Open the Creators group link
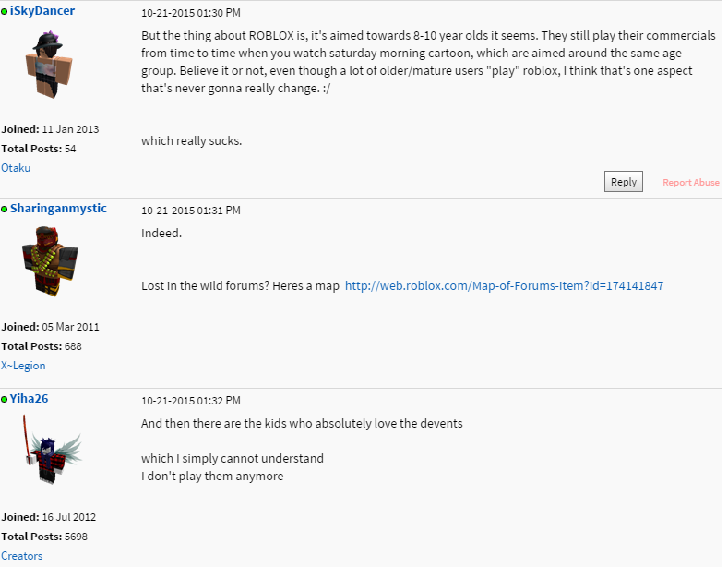Image resolution: width=728 pixels, height=567 pixels. [x=22, y=556]
